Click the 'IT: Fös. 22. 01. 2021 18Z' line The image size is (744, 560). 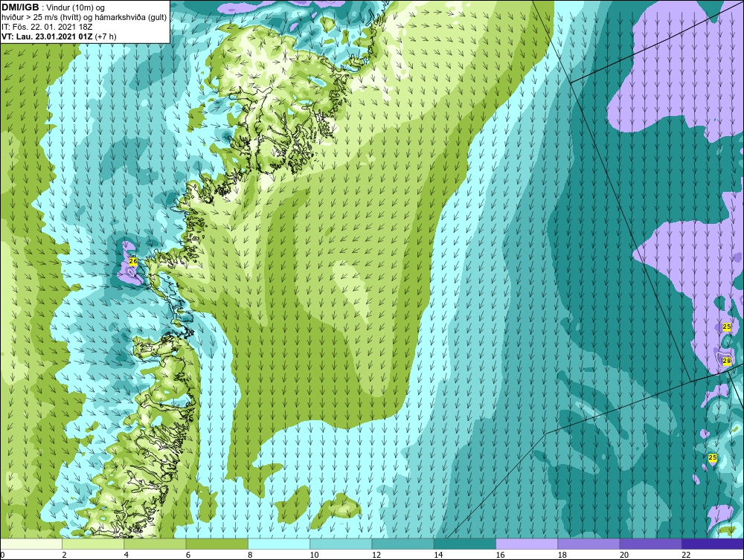pyautogui.click(x=47, y=27)
